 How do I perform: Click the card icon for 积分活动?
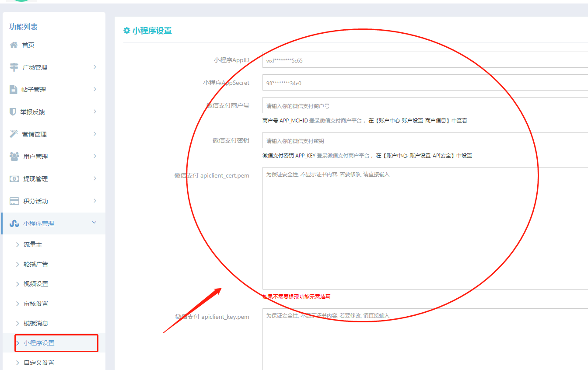(14, 201)
